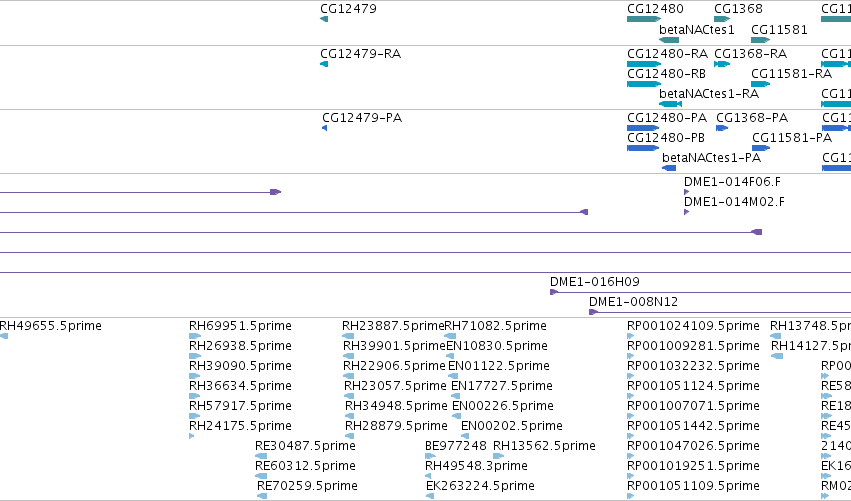Select RH39090.5prime EST label

coord(240,366)
